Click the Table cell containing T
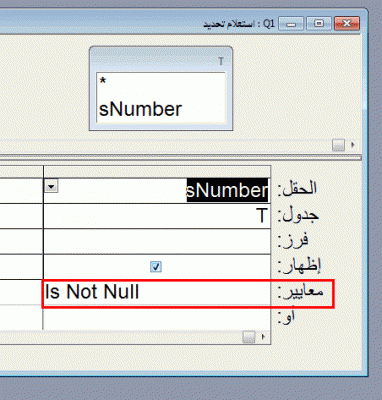The width and height of the screenshot is (382, 400). coord(157,216)
